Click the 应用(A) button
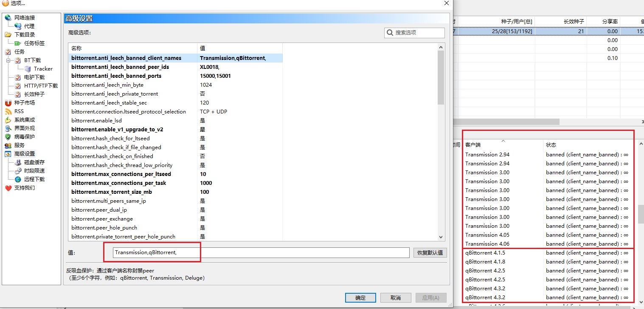 point(431,298)
